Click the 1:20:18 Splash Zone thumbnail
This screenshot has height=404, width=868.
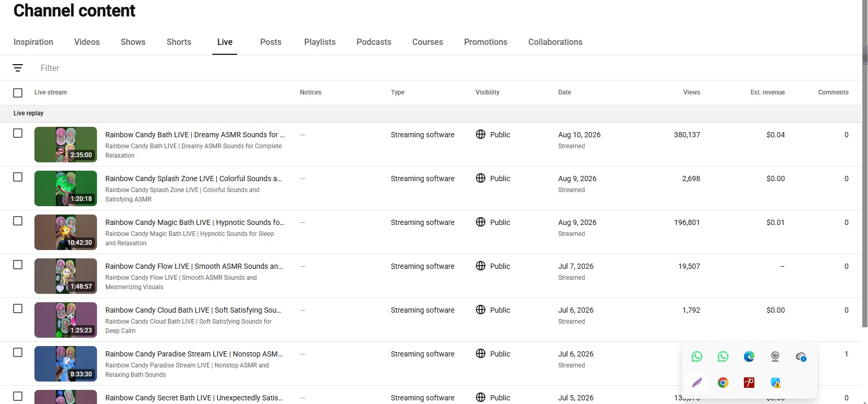[66, 188]
